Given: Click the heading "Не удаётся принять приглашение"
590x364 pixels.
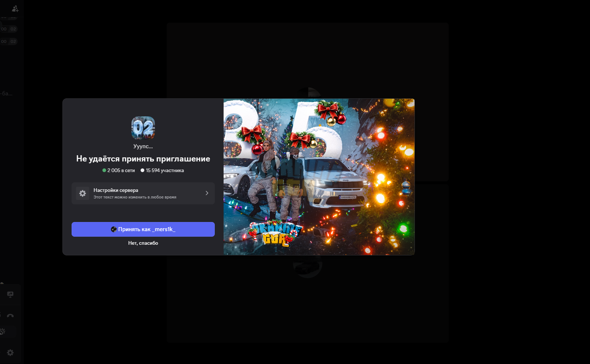Looking at the screenshot, I should (143, 159).
